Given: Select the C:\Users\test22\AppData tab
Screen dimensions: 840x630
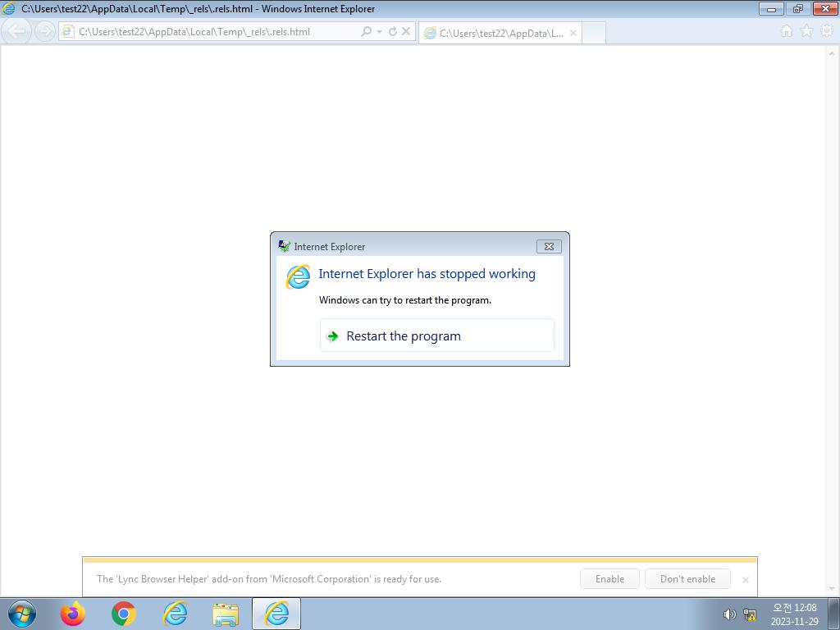Looking at the screenshot, I should 500,33.
